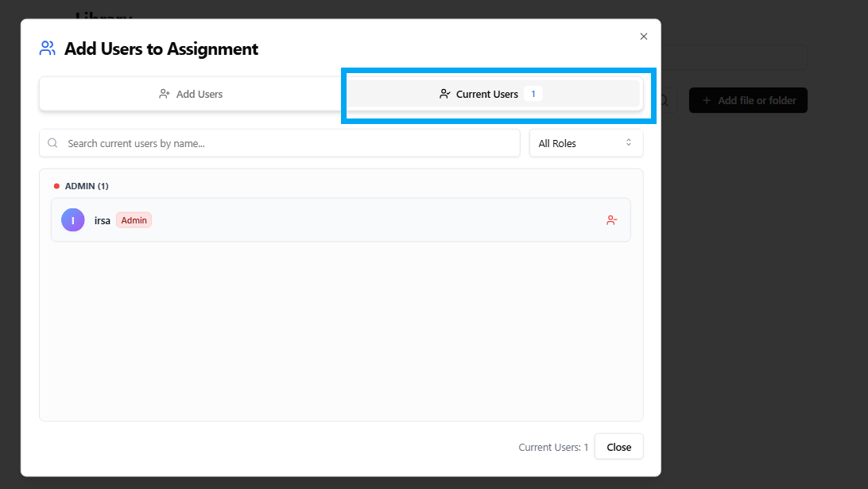Screen dimensions: 868x489
Task: Switch to the Add Users tab
Action: (x=191, y=94)
